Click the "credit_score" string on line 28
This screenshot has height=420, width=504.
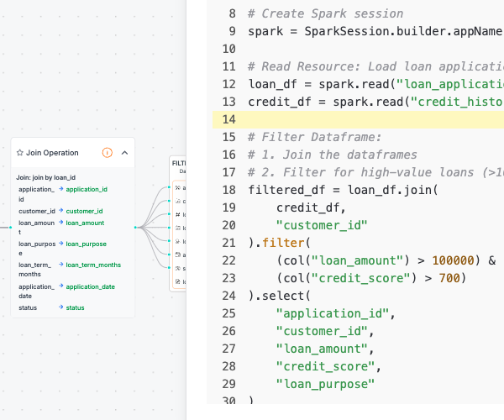[x=325, y=366]
